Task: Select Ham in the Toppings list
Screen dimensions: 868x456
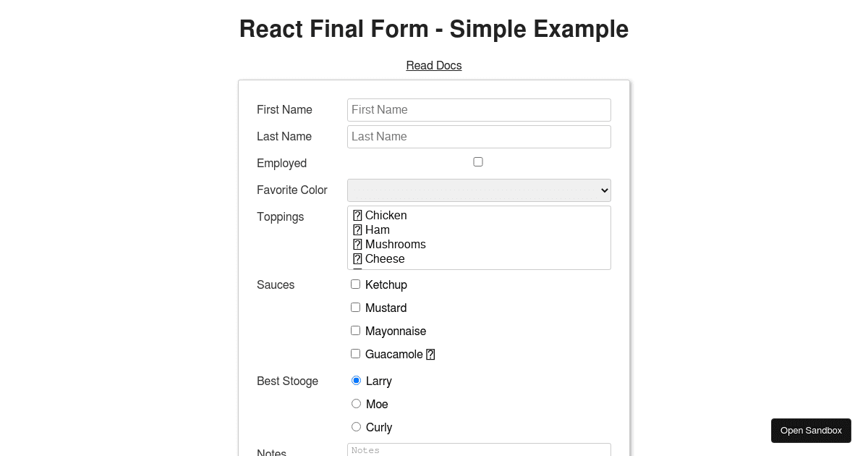Action: coord(378,229)
